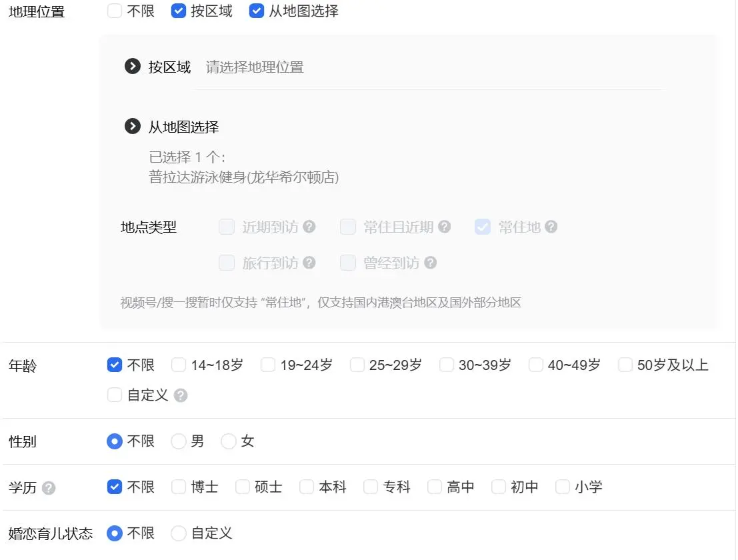Click the help icon next to the 学历 label
The image size is (738, 560).
47,487
